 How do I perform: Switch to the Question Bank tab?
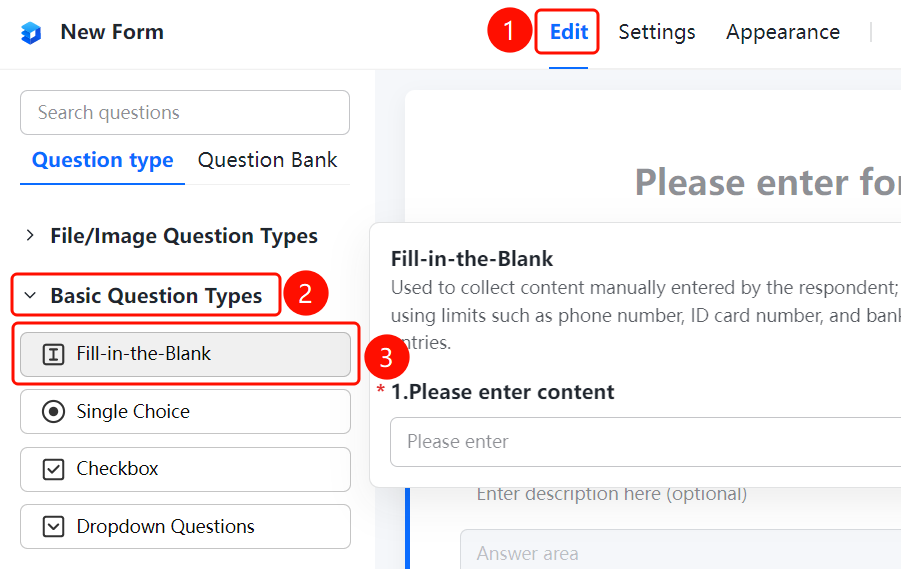point(267,160)
